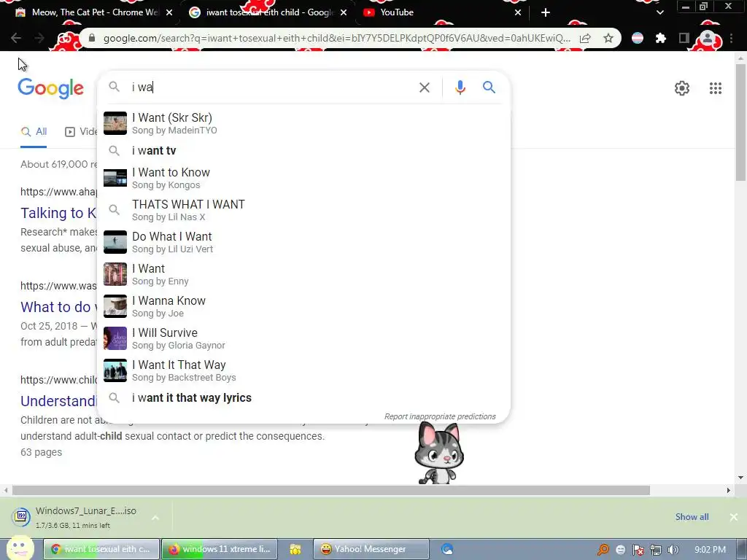Expand options for Windows7_Lunar download
The width and height of the screenshot is (747, 560).
(155, 517)
